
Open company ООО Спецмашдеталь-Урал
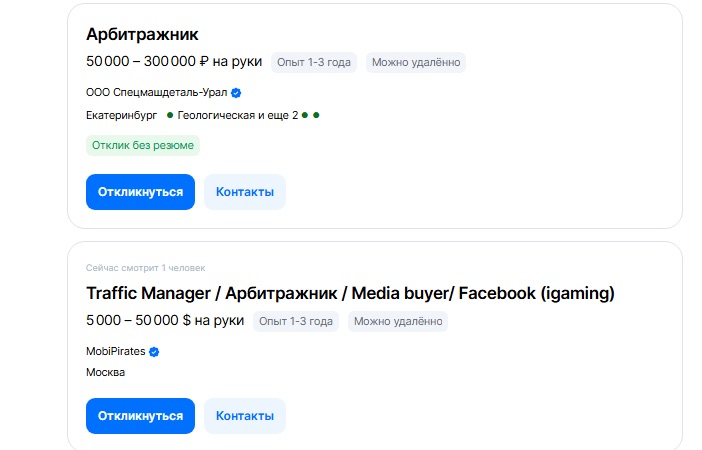point(157,92)
